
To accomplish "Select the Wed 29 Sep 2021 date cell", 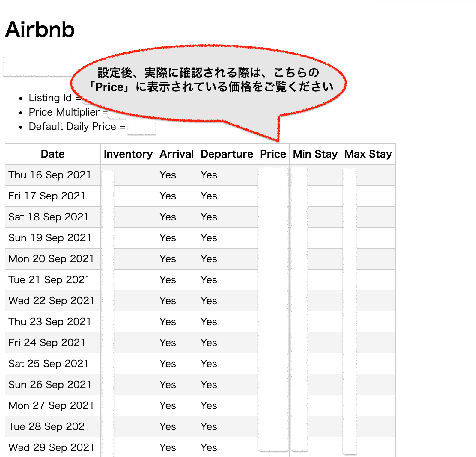I will tap(52, 447).
